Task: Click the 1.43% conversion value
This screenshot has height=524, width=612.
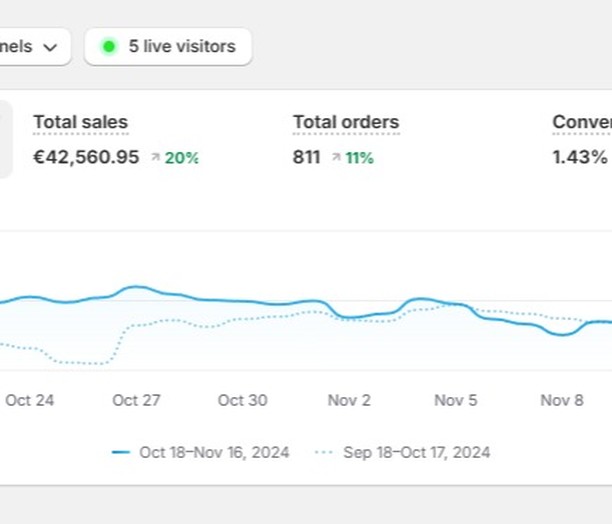Action: [579, 157]
